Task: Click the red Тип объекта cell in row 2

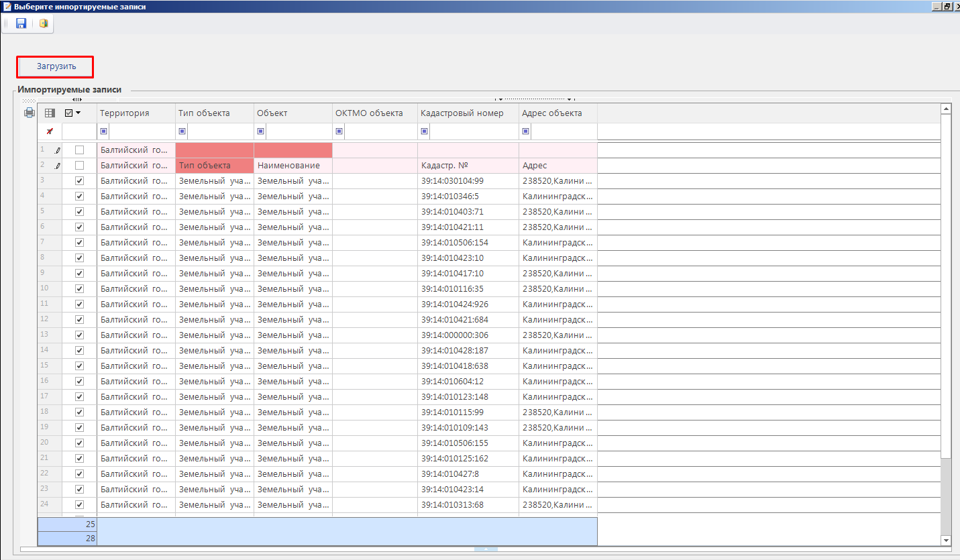Action: (x=215, y=166)
